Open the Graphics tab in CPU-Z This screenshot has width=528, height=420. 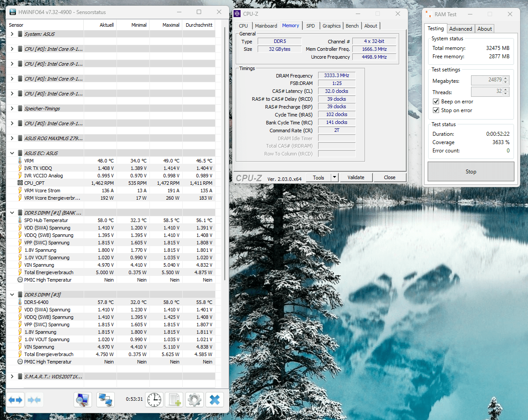[332, 26]
